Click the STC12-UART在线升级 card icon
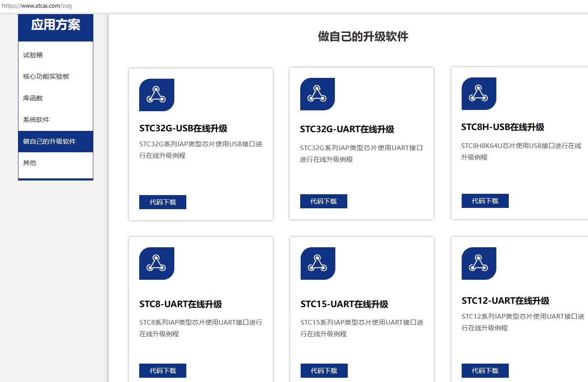The width and height of the screenshot is (588, 382). pyautogui.click(x=478, y=263)
